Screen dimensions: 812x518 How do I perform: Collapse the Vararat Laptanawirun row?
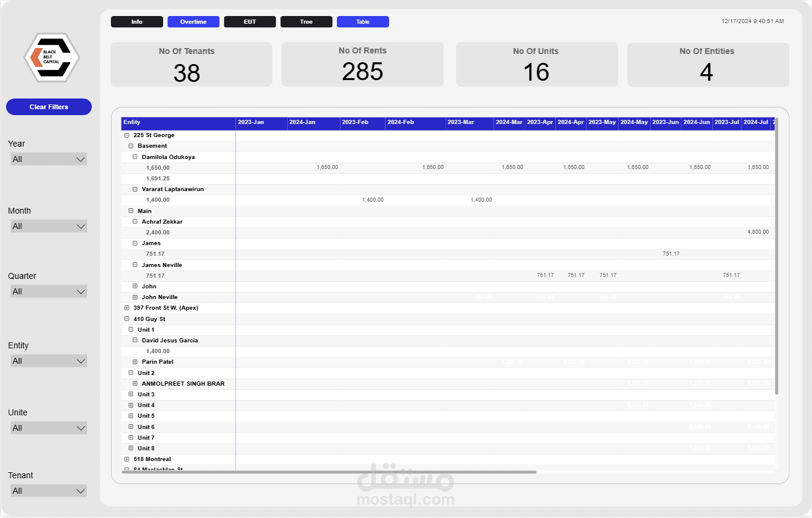135,189
